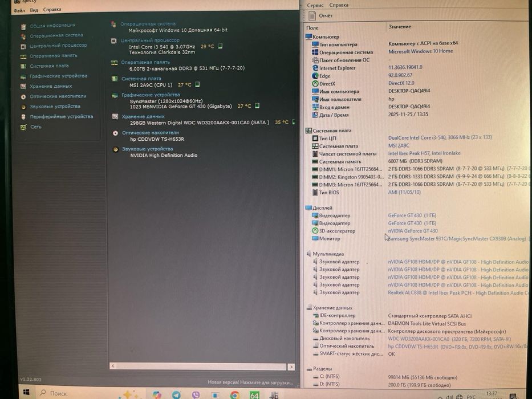Open the Сервис menu in AIDA64
Image resolution: width=532 pixels, height=399 pixels.
pos(315,5)
